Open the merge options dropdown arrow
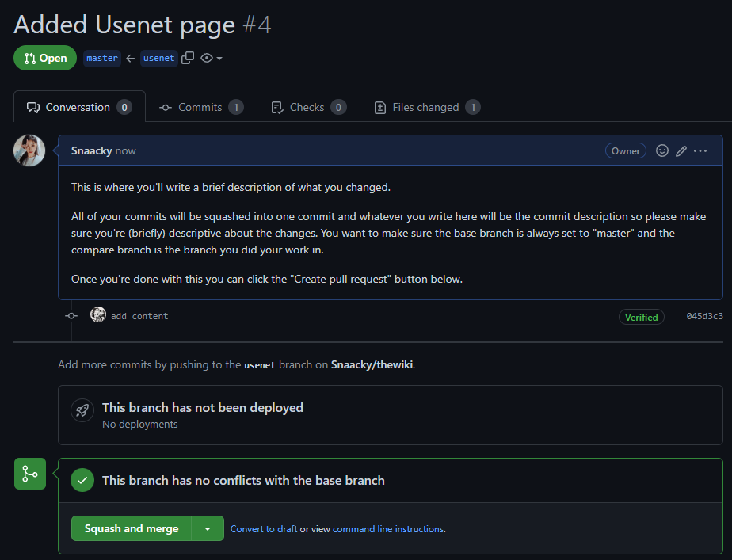732x560 pixels. (x=208, y=528)
